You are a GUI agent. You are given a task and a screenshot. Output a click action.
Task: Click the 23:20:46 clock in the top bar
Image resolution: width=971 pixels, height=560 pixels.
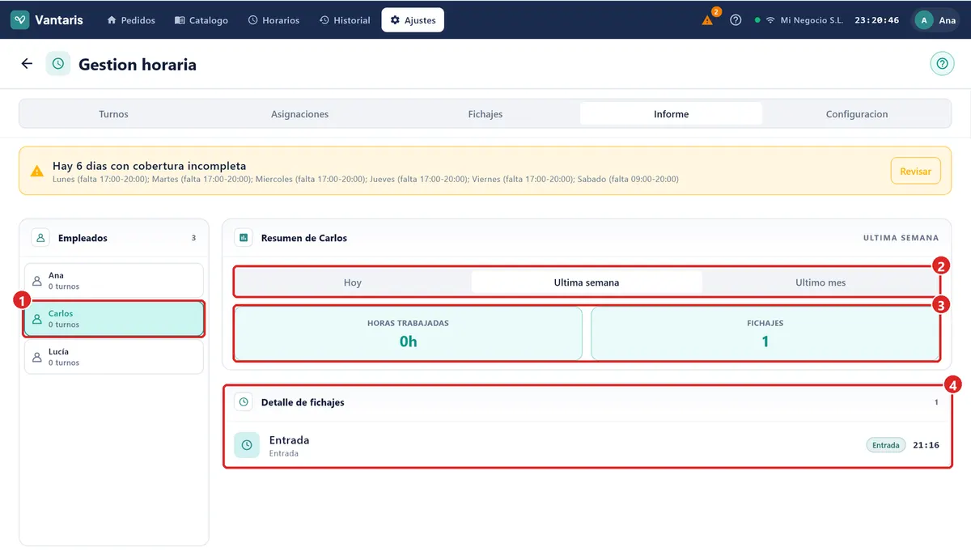point(877,20)
